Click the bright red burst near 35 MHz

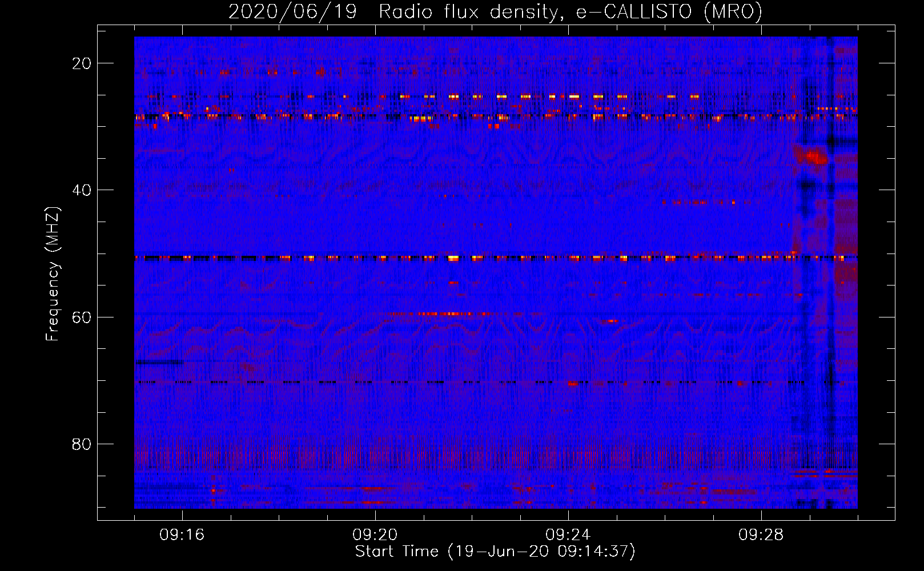[811, 155]
